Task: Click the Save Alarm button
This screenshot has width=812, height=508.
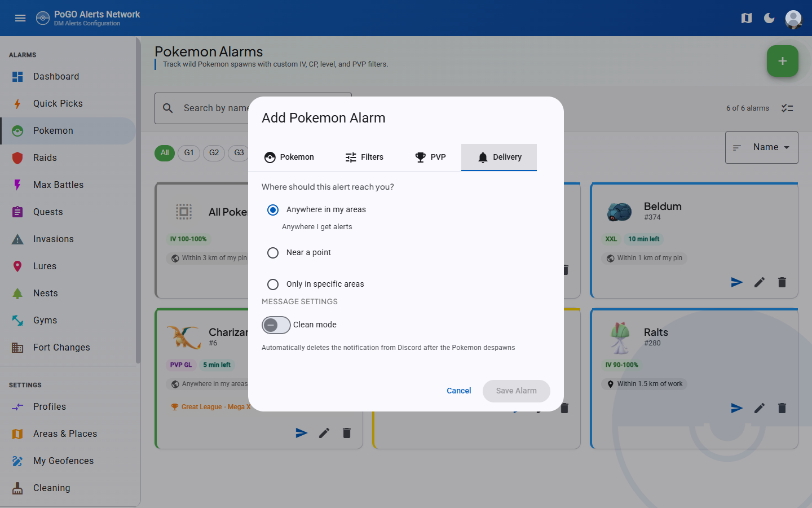Action: coord(517,391)
